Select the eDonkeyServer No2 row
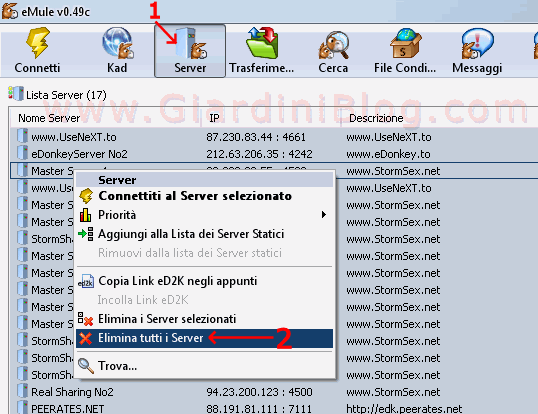538x414 pixels. coord(274,154)
